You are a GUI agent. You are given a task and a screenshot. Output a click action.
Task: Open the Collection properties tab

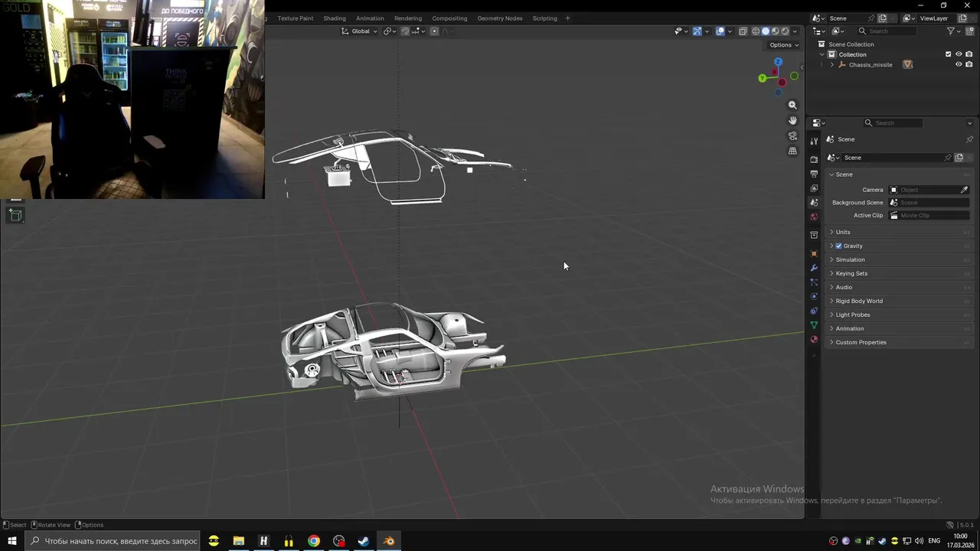[x=814, y=235]
